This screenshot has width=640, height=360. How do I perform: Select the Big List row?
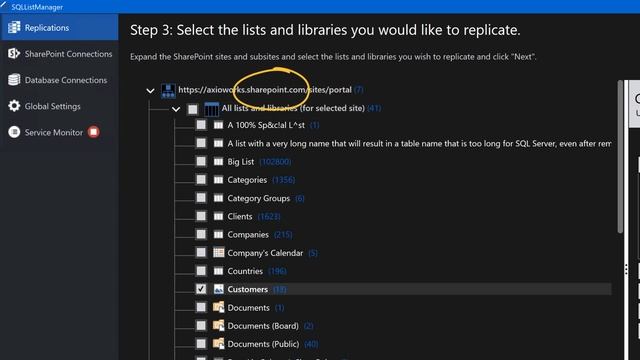[241, 162]
